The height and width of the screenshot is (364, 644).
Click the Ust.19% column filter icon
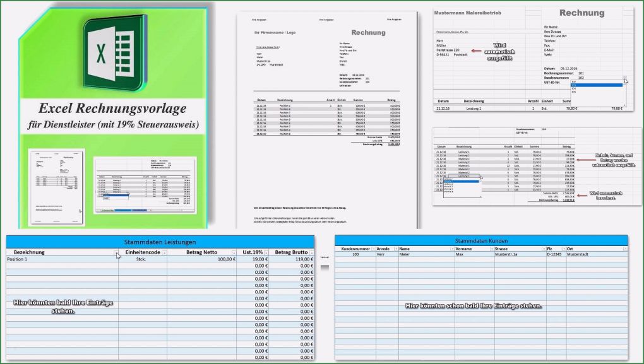(267, 252)
